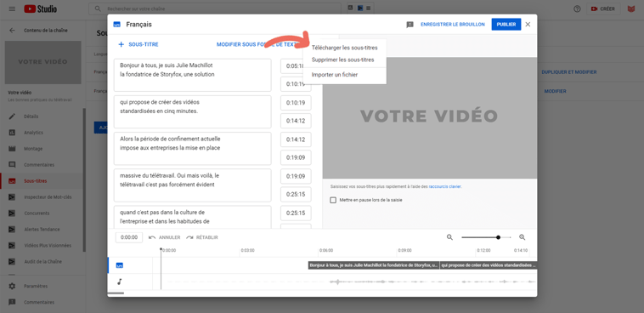Edit subtitle box starting Bonjour à tous

(193, 75)
